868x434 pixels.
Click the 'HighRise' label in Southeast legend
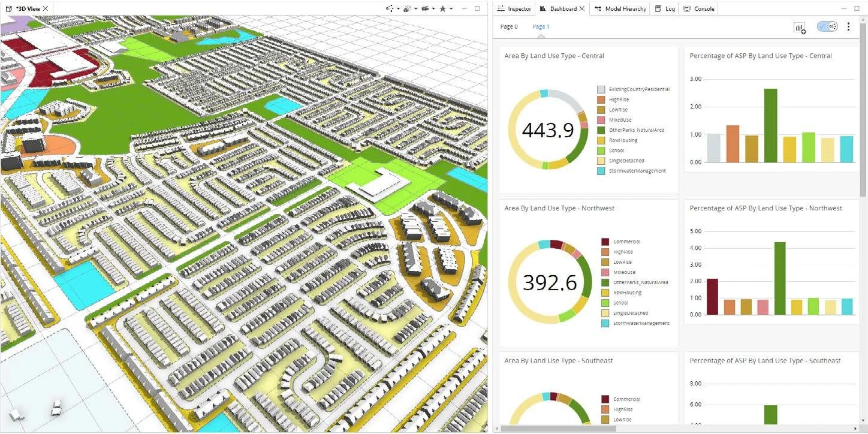624,409
